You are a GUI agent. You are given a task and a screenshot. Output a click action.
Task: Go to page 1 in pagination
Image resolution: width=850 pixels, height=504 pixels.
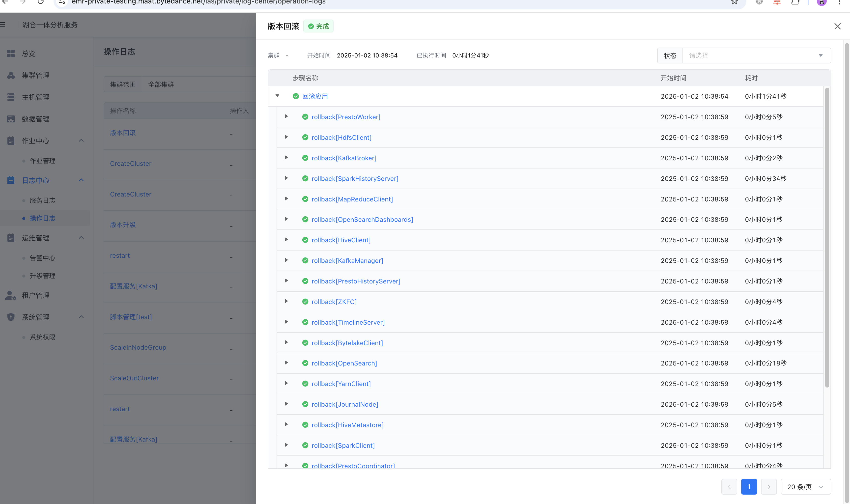tap(749, 487)
